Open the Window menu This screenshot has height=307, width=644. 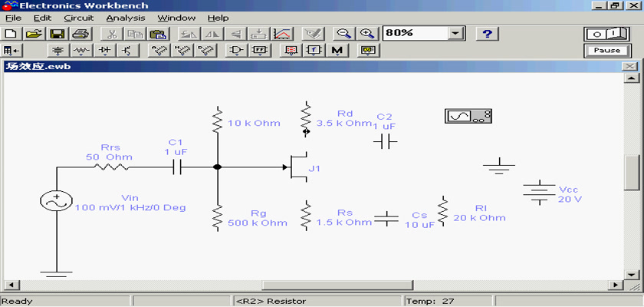176,18
